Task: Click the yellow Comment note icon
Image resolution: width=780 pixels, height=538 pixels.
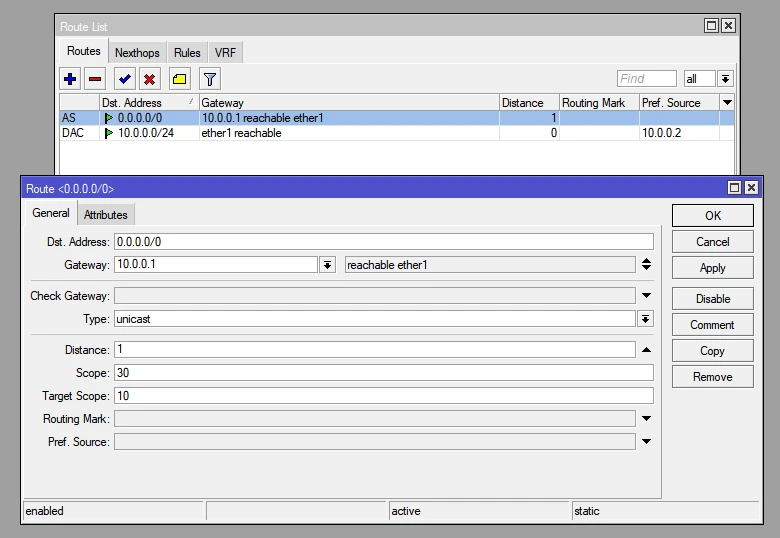Action: click(179, 79)
